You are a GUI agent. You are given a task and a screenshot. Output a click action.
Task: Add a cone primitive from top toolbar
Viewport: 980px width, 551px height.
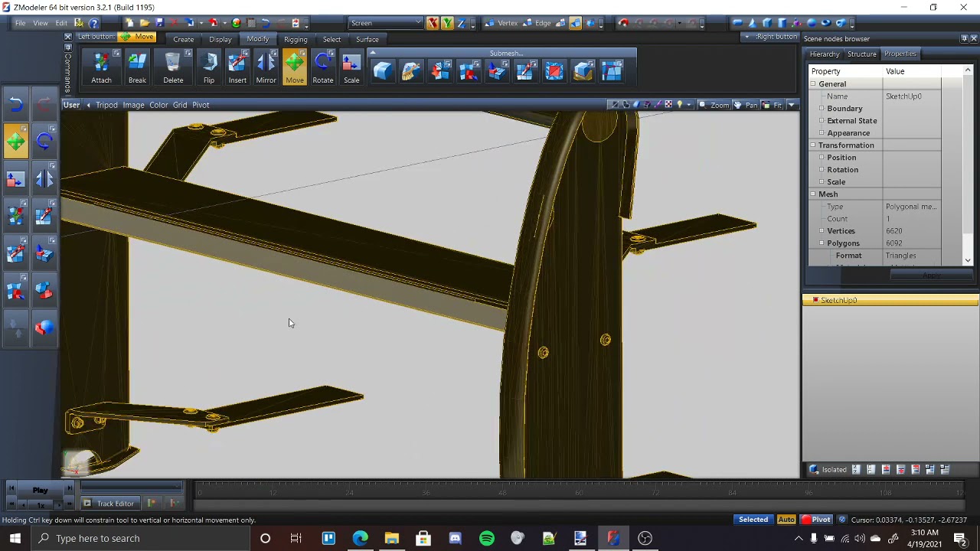pyautogui.click(x=752, y=23)
